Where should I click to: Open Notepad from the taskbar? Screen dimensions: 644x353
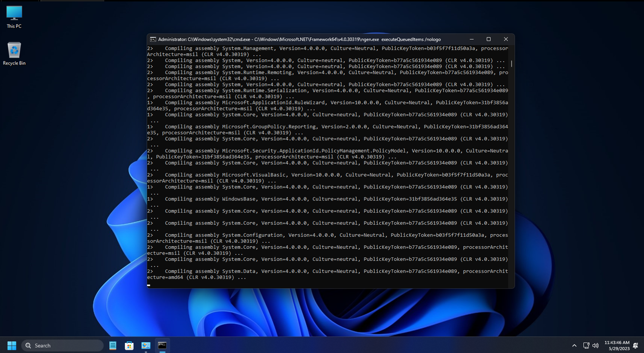(x=113, y=345)
